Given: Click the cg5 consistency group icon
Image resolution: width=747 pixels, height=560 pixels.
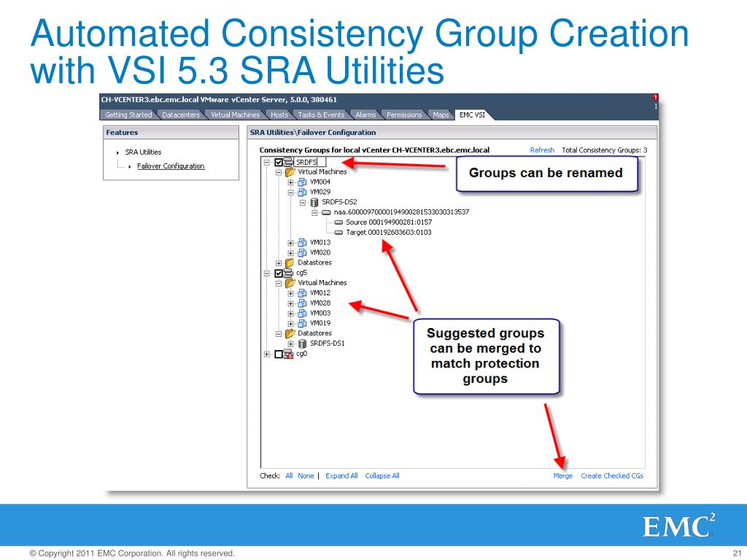Looking at the screenshot, I should point(289,273).
